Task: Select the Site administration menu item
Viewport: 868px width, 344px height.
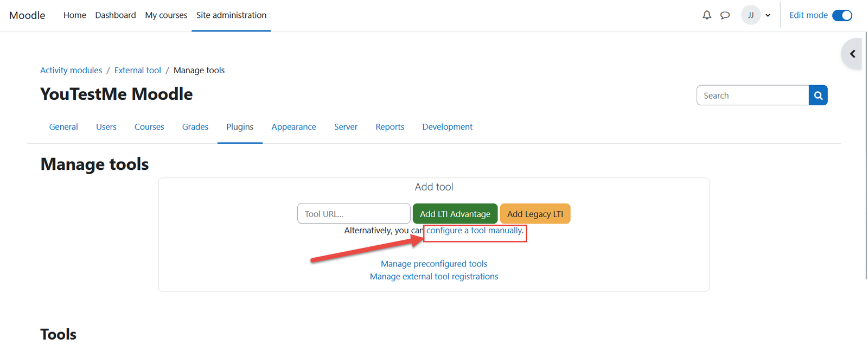Action: pyautogui.click(x=231, y=15)
